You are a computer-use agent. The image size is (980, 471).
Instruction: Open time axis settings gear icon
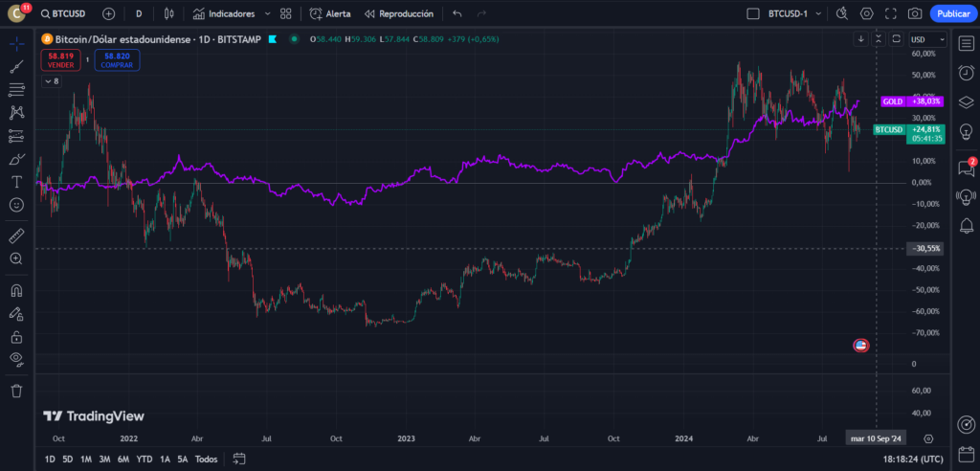point(928,438)
